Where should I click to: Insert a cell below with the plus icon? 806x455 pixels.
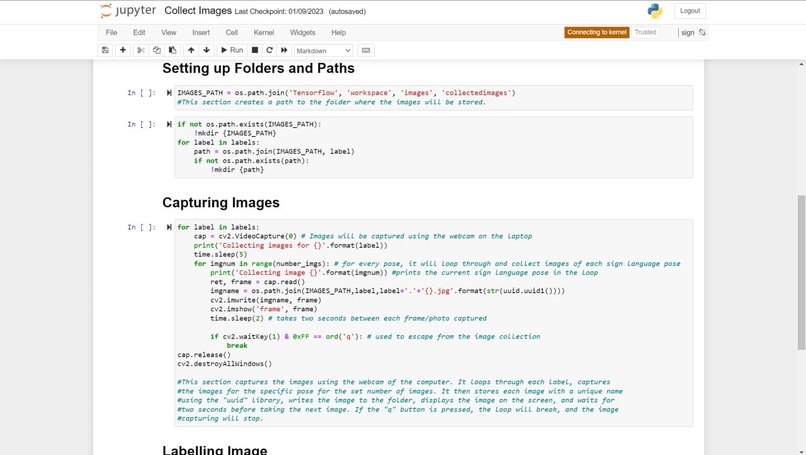pos(123,50)
